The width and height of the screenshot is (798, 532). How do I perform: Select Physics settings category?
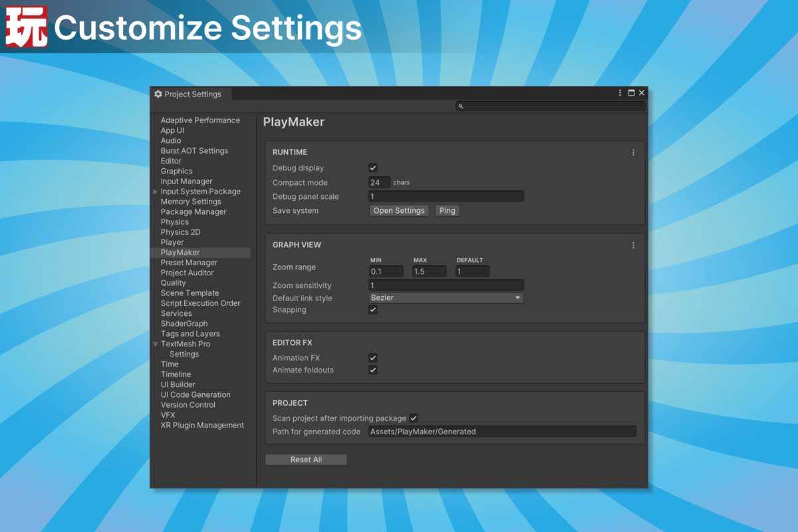pos(175,222)
